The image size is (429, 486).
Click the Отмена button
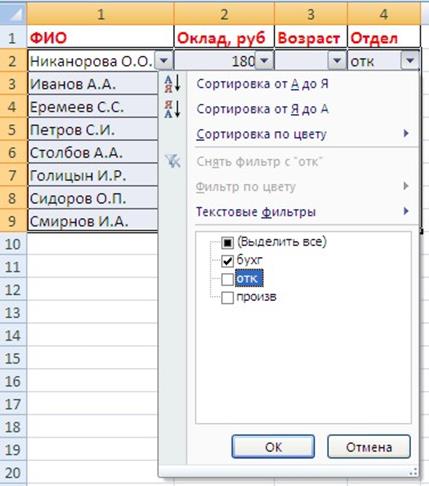369,447
